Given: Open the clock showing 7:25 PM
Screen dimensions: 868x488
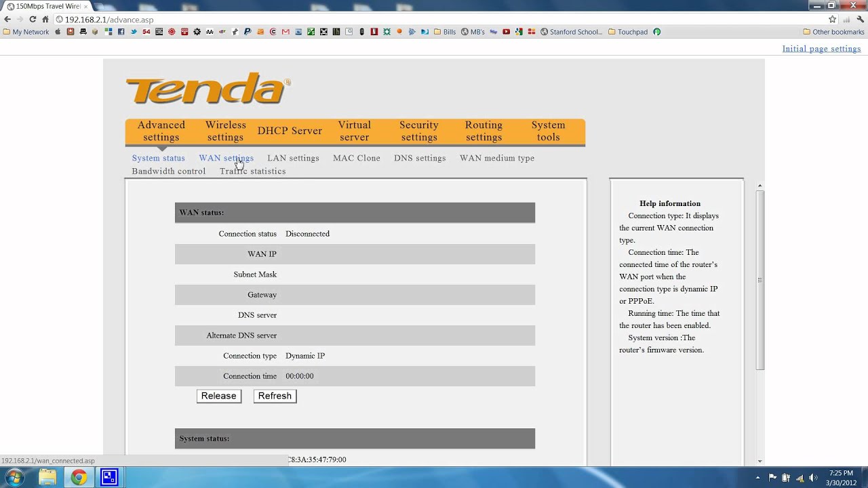Looking at the screenshot, I should (x=841, y=478).
